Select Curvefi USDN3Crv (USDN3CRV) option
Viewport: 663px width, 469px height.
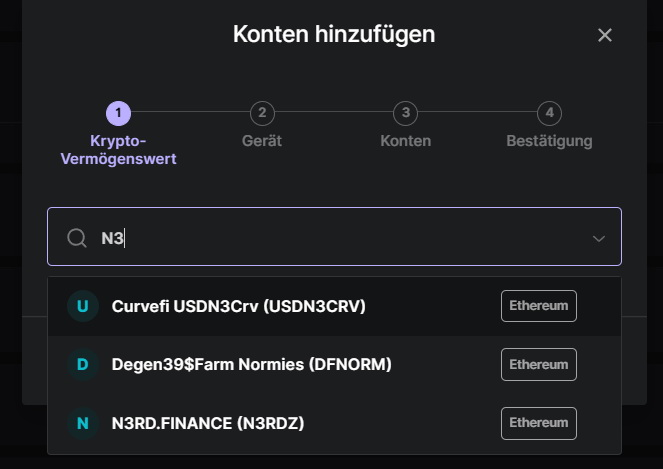coord(334,306)
